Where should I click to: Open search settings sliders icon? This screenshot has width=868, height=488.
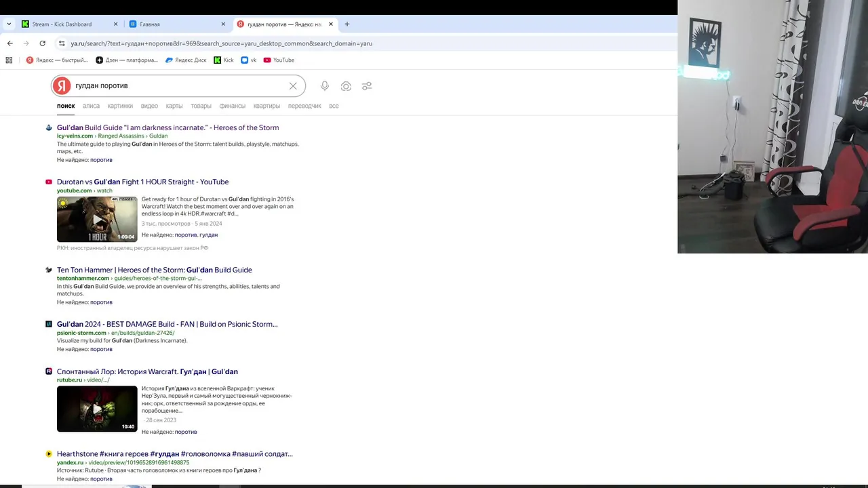pyautogui.click(x=367, y=86)
